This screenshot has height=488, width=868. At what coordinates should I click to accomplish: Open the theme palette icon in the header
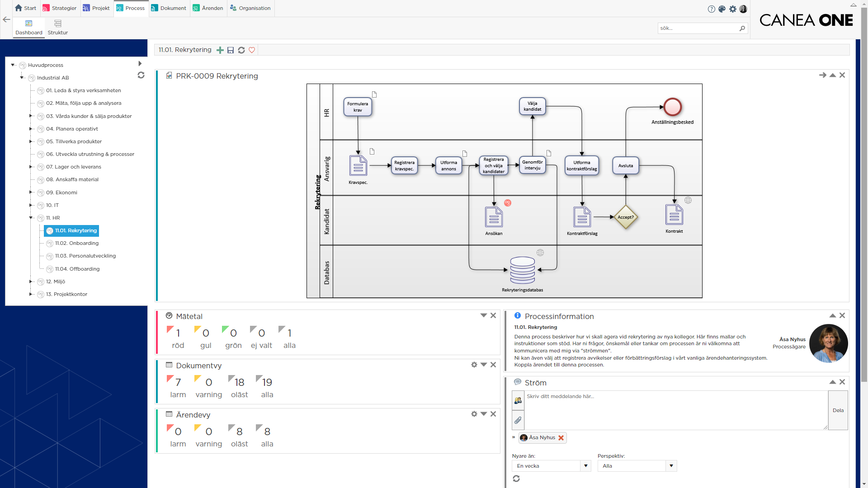click(722, 9)
